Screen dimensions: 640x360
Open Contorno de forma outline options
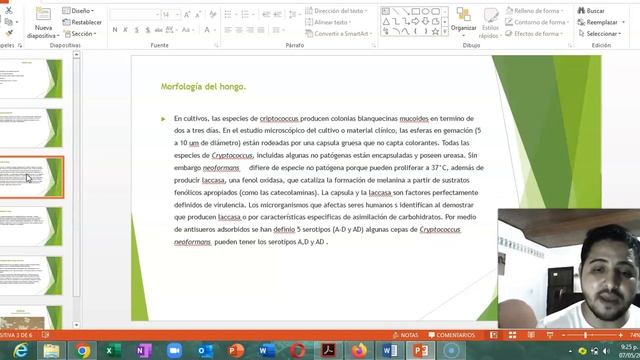(x=536, y=22)
